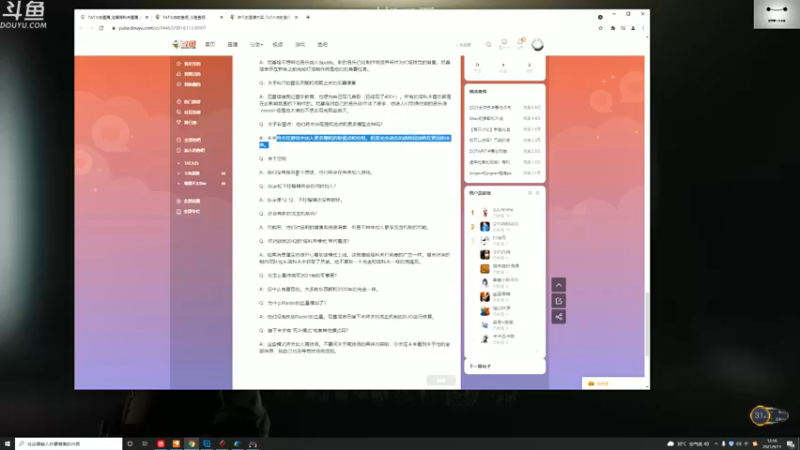The height and width of the screenshot is (450, 800).
Task: Switch to Chrome in the taskbar
Action: click(x=191, y=444)
